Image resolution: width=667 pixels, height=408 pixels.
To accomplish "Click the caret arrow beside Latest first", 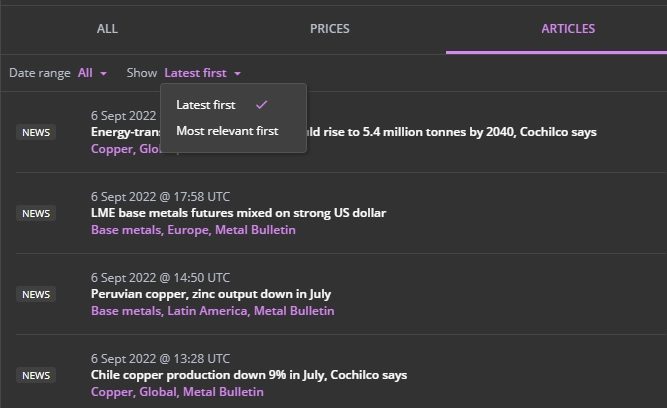I will click(238, 74).
